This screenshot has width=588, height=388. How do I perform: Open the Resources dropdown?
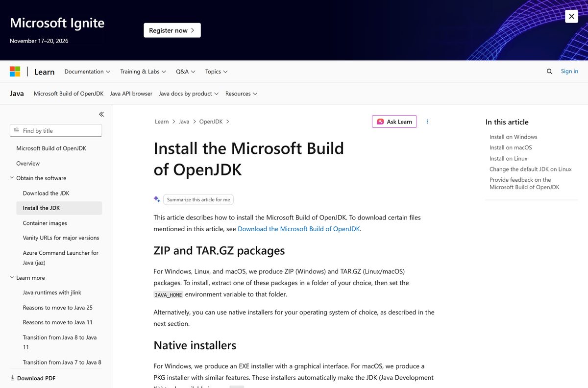tap(241, 94)
